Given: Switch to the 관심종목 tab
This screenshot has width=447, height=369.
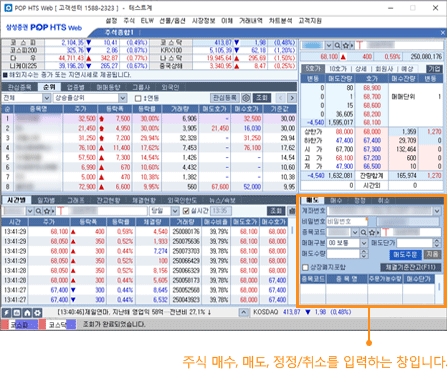Looking at the screenshot, I should (x=19, y=87).
